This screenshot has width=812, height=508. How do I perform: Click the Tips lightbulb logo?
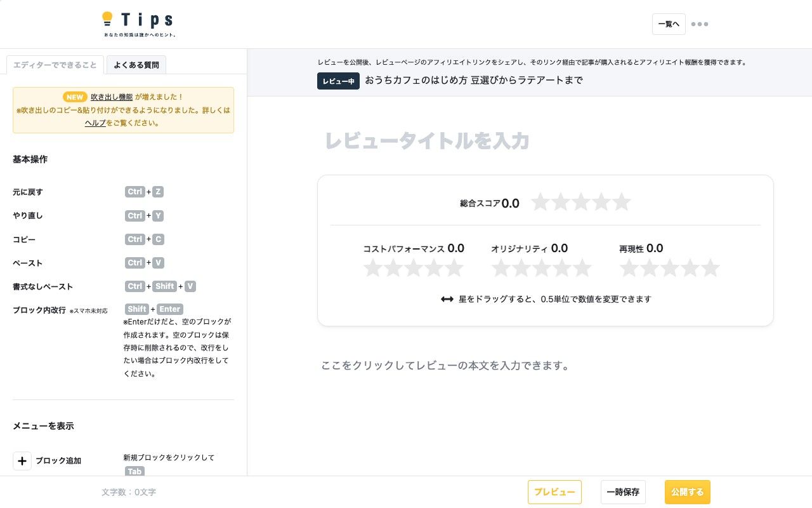point(138,24)
